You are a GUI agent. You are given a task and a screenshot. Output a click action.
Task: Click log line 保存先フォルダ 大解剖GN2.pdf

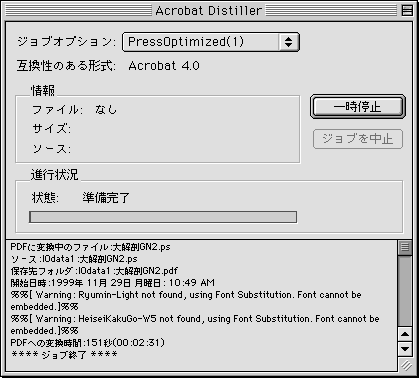coord(94,271)
